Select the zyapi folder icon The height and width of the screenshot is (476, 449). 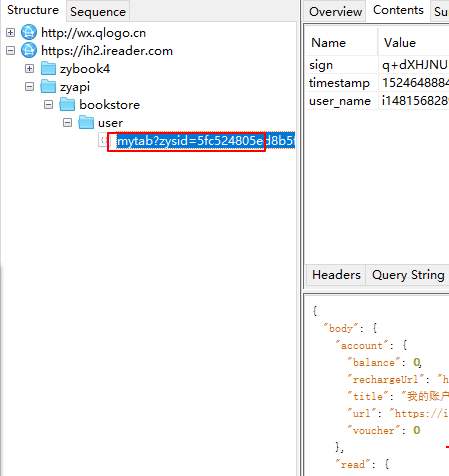pos(48,86)
